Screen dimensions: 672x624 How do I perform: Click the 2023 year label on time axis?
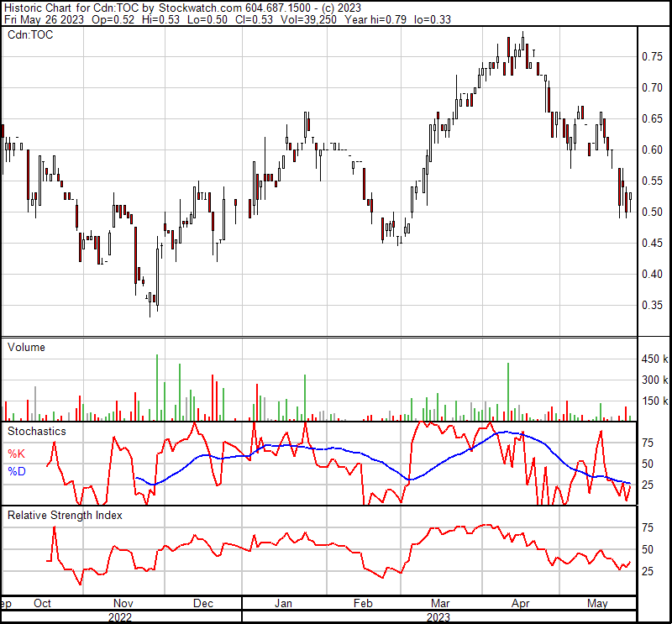[x=438, y=617]
